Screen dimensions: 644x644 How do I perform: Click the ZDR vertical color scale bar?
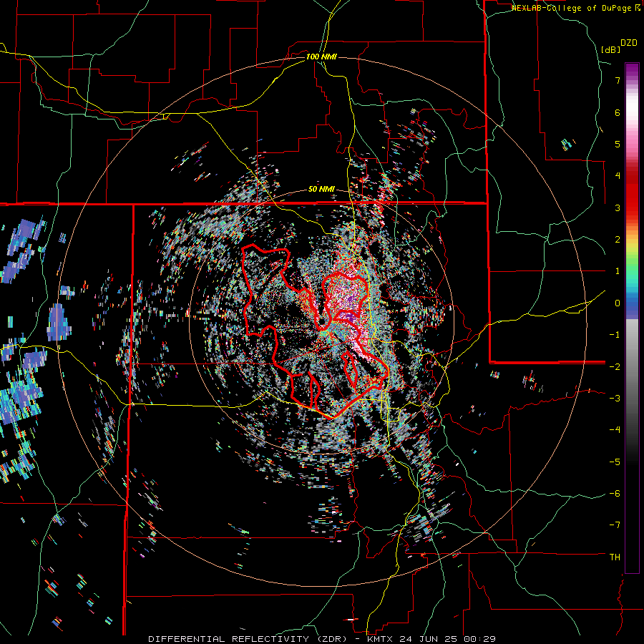[632, 318]
